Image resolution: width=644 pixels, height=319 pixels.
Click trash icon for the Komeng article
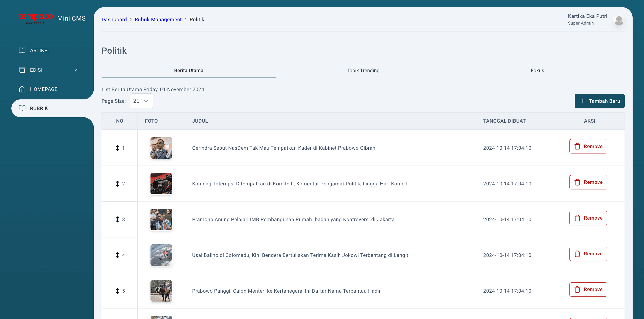pyautogui.click(x=577, y=182)
